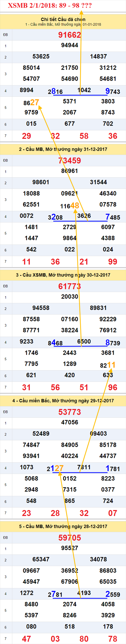
Task: Select third prize number 84905
Action: point(70,445)
